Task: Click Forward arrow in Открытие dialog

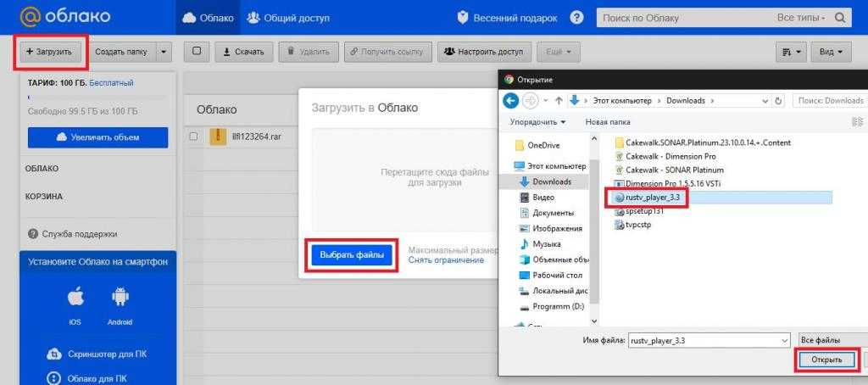Action: [x=531, y=101]
